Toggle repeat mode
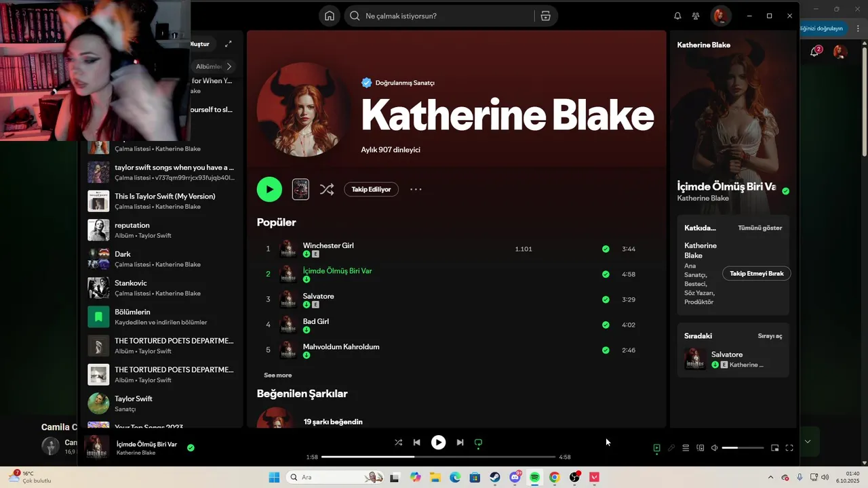Viewport: 868px width, 488px height. (478, 443)
